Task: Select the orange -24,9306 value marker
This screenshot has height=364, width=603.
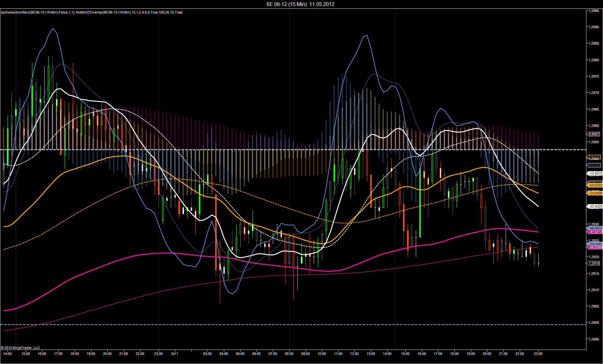Action: 595,193
